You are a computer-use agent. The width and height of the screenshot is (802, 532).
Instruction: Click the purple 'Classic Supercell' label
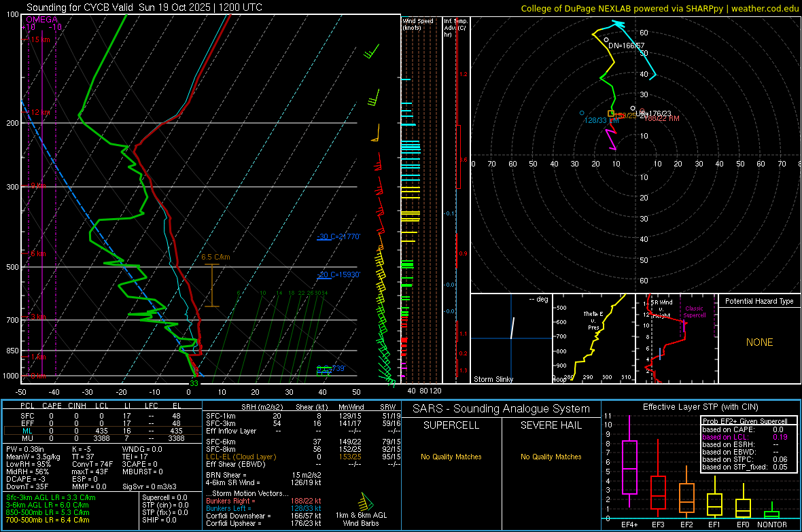point(694,312)
